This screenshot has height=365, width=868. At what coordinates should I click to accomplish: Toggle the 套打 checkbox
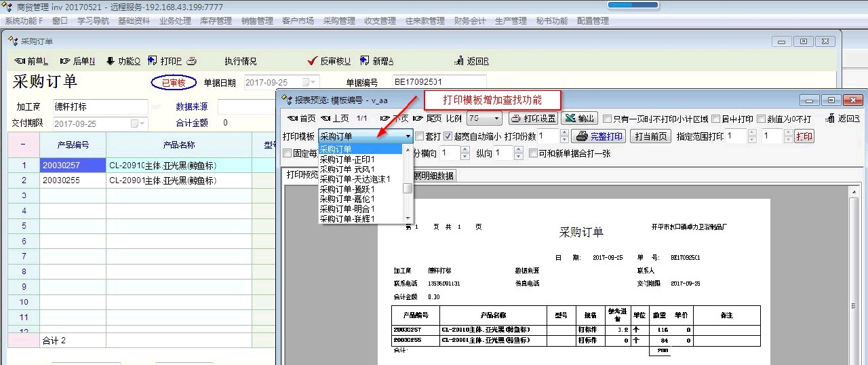tap(420, 136)
